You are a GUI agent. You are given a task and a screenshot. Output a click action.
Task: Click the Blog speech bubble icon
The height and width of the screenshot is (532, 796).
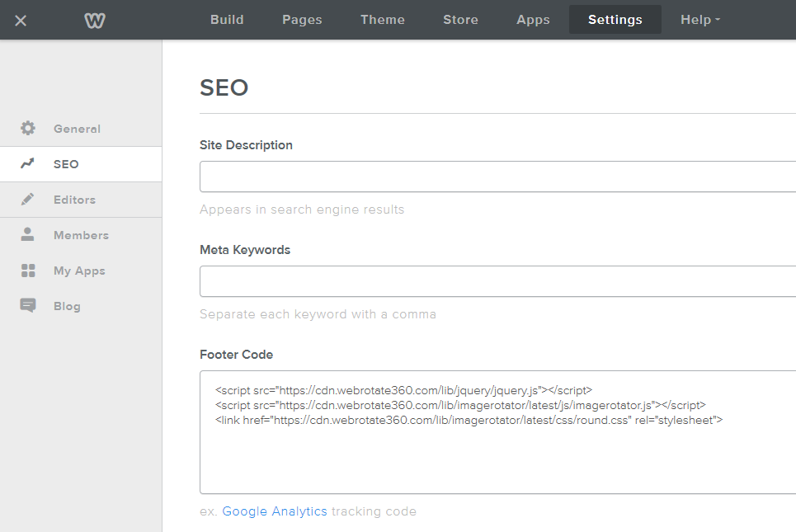tap(28, 305)
